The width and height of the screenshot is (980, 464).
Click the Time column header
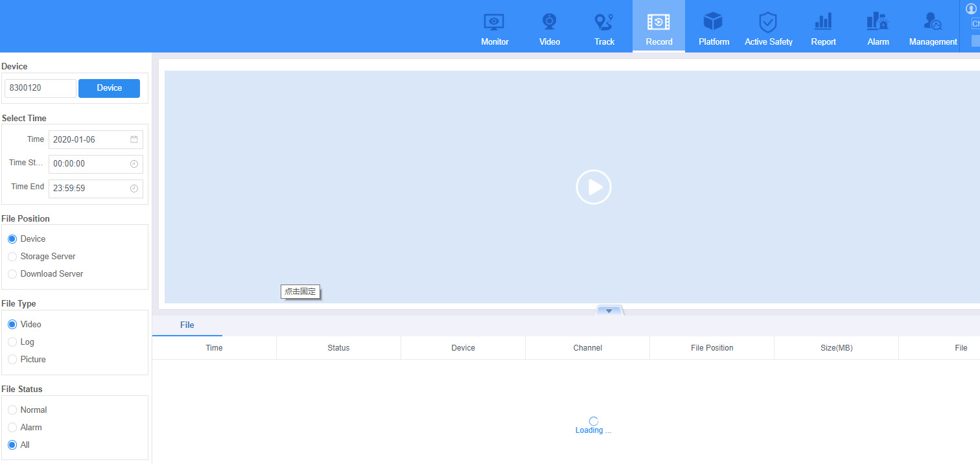coord(214,348)
